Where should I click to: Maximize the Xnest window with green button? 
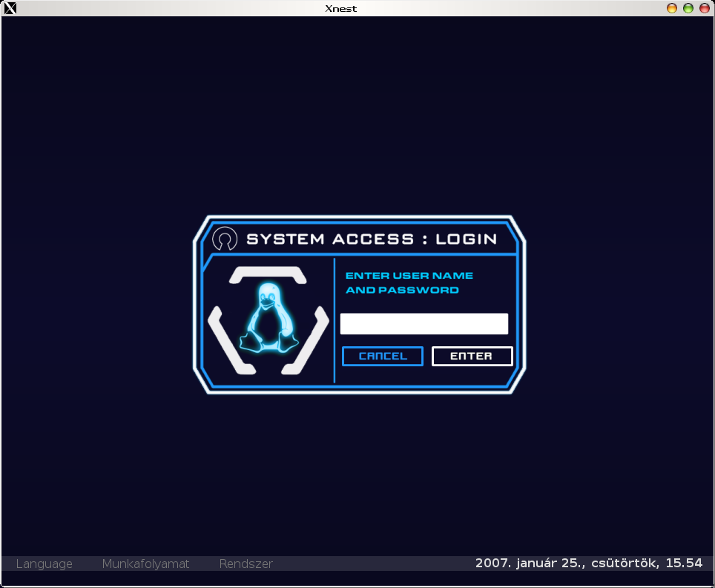[x=688, y=8]
